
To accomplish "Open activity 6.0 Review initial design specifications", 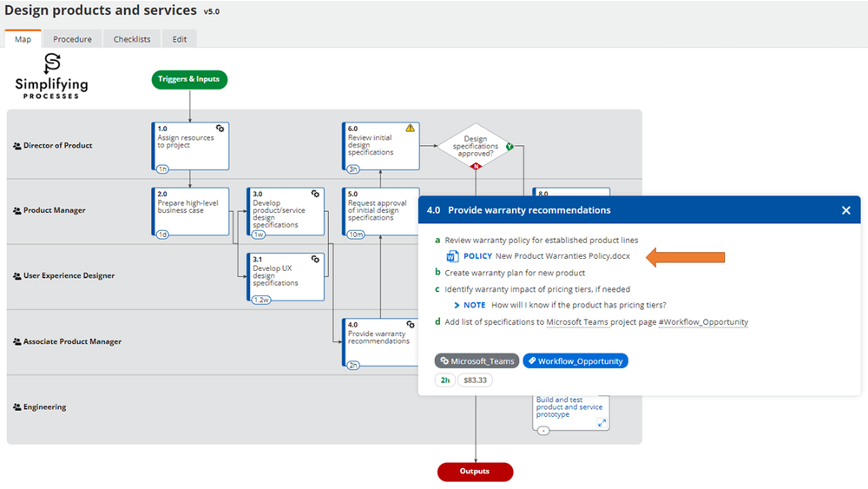I will [x=381, y=146].
